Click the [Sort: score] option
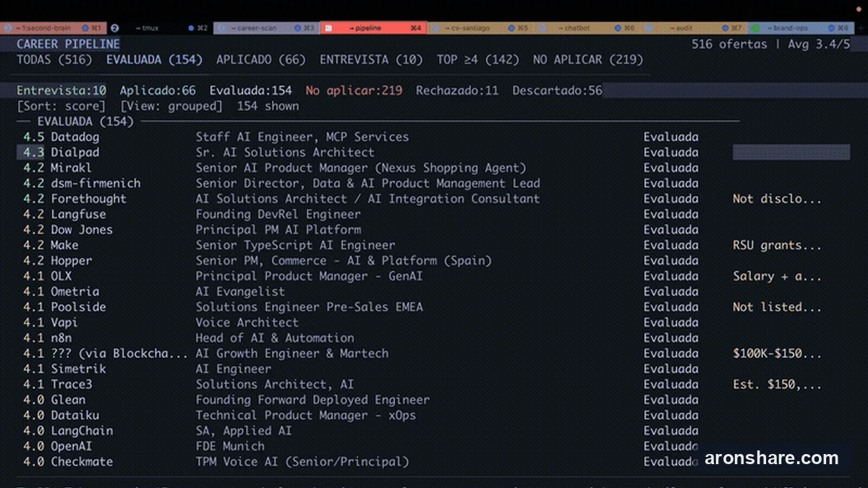 pos(61,106)
